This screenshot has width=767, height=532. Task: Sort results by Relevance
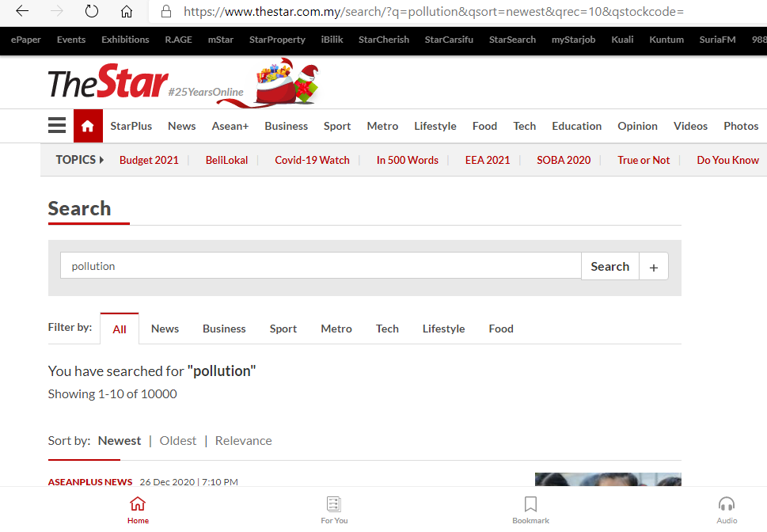[x=243, y=440]
